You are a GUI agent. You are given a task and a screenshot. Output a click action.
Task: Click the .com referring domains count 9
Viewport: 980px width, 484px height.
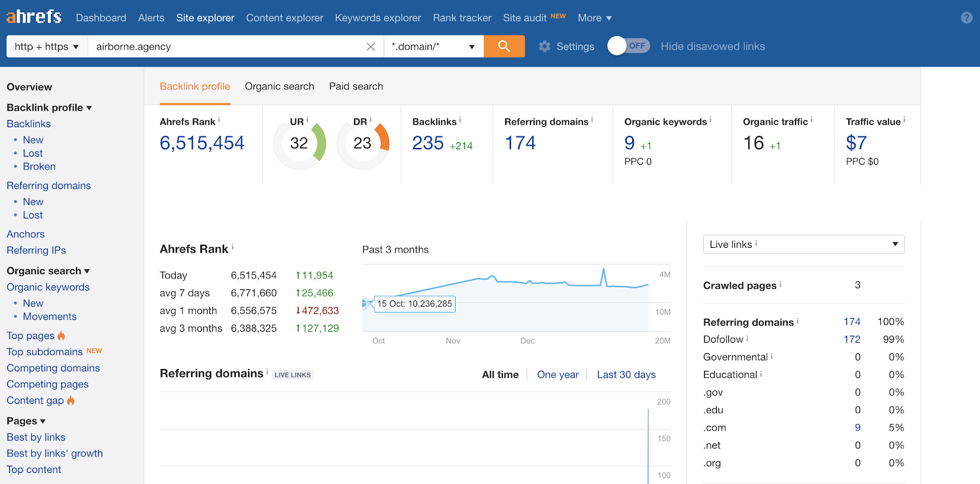pyautogui.click(x=858, y=428)
